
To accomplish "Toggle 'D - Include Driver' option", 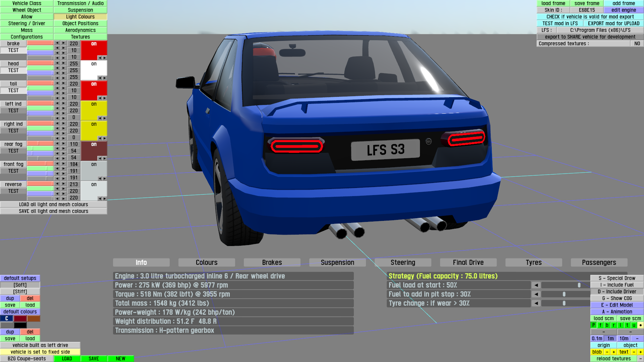I will [x=617, y=292].
